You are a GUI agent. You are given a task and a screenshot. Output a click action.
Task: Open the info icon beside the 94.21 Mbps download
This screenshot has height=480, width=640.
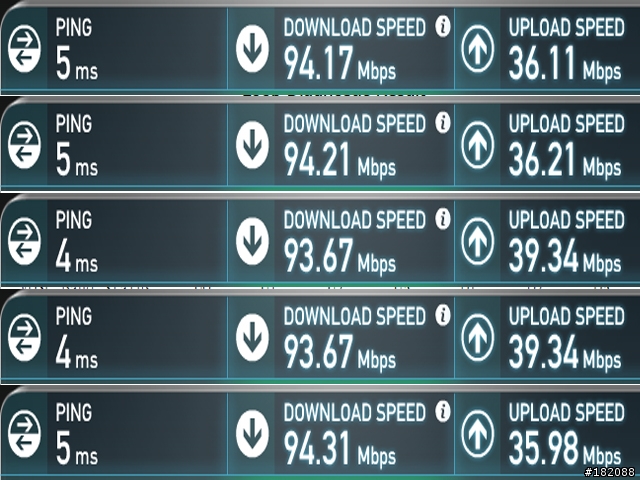coord(443,123)
